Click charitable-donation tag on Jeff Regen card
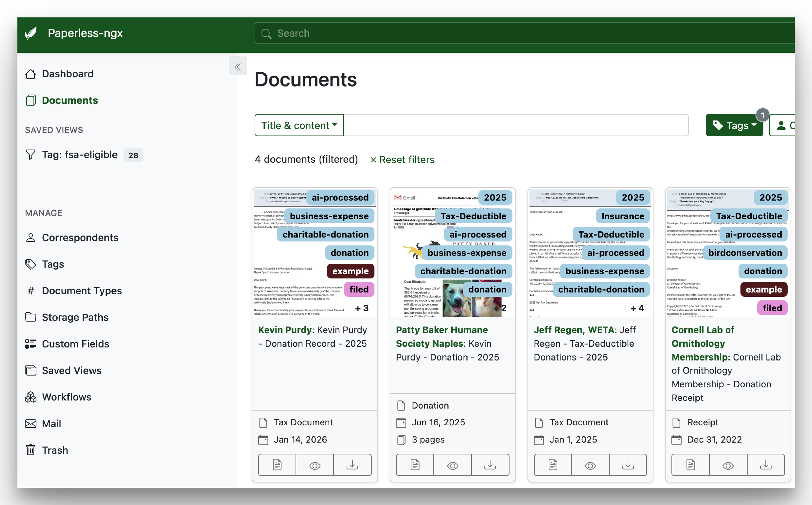This screenshot has height=505, width=812. [x=601, y=290]
